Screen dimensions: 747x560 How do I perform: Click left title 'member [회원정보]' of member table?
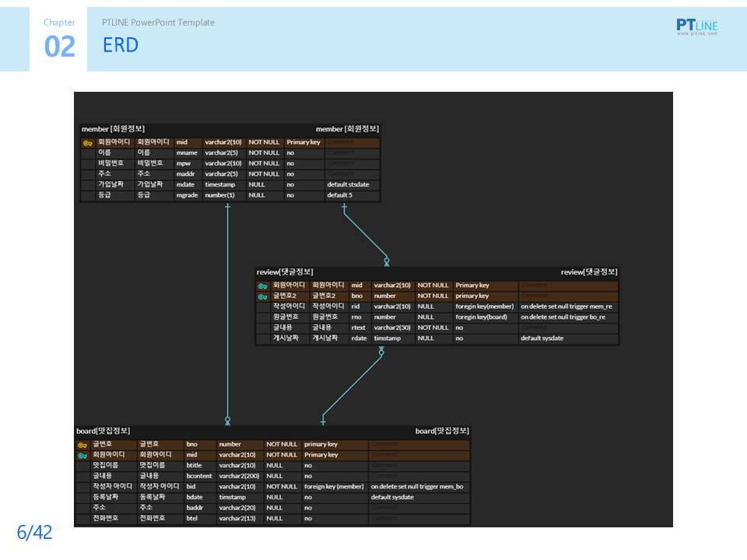[x=113, y=129]
